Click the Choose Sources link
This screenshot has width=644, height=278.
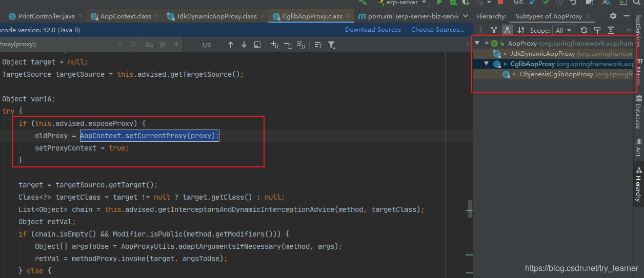click(x=437, y=30)
